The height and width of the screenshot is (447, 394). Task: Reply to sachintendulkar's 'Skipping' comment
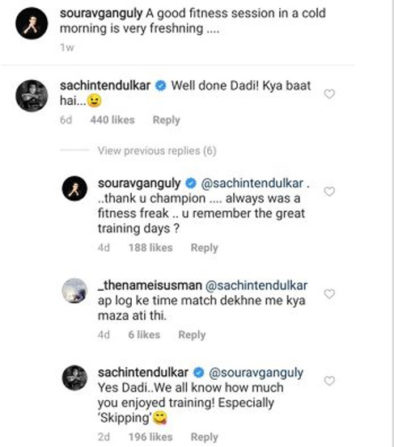[x=204, y=437]
